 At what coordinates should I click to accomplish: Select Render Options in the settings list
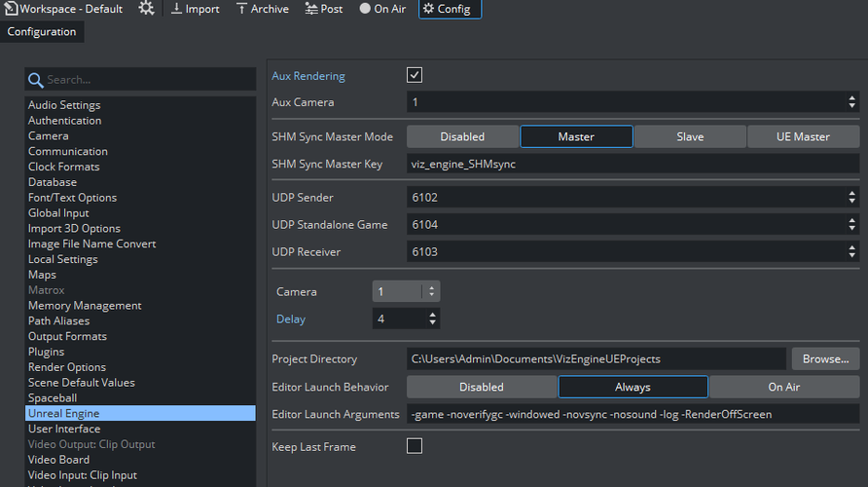pos(67,367)
